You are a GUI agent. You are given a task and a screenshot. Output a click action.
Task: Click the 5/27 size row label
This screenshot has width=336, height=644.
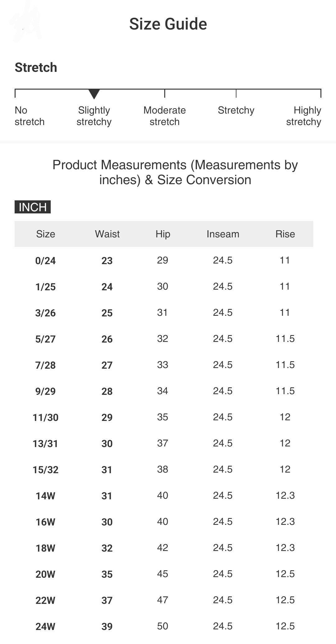coord(45,339)
